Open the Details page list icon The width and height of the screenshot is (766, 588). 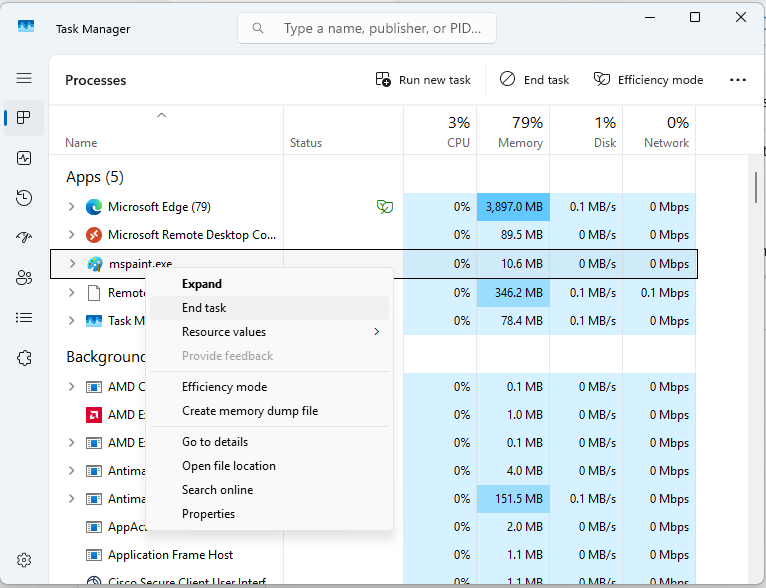24,318
